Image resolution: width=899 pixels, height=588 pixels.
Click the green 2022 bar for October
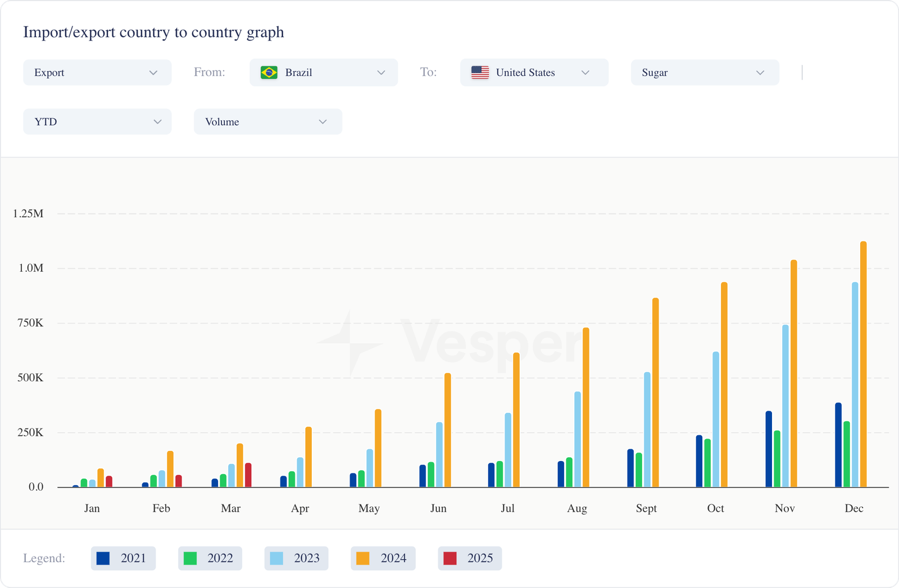(x=707, y=463)
